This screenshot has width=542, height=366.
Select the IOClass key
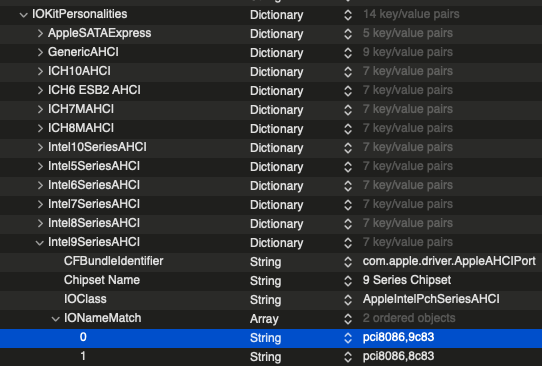tap(85, 299)
